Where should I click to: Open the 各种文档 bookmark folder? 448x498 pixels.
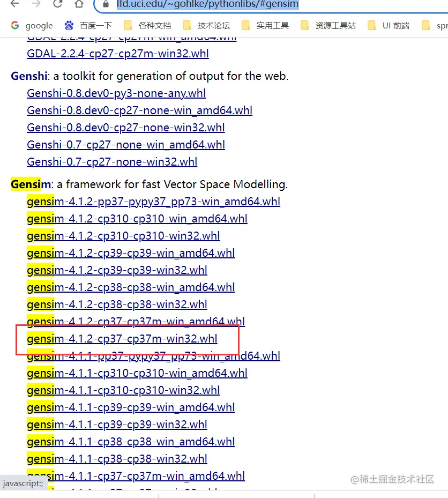(x=147, y=25)
